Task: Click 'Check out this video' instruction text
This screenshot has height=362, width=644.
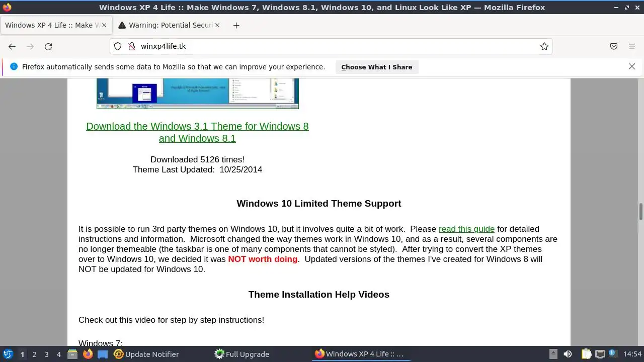Action: [171, 320]
